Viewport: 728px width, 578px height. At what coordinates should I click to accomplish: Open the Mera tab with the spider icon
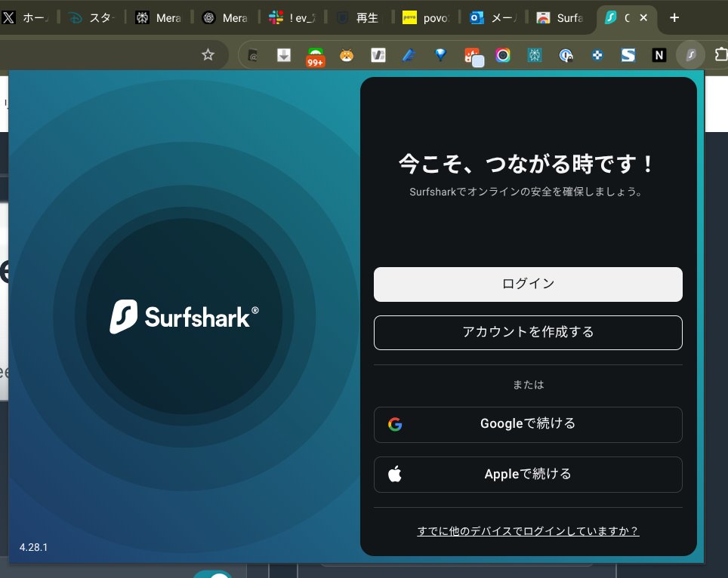[159, 18]
